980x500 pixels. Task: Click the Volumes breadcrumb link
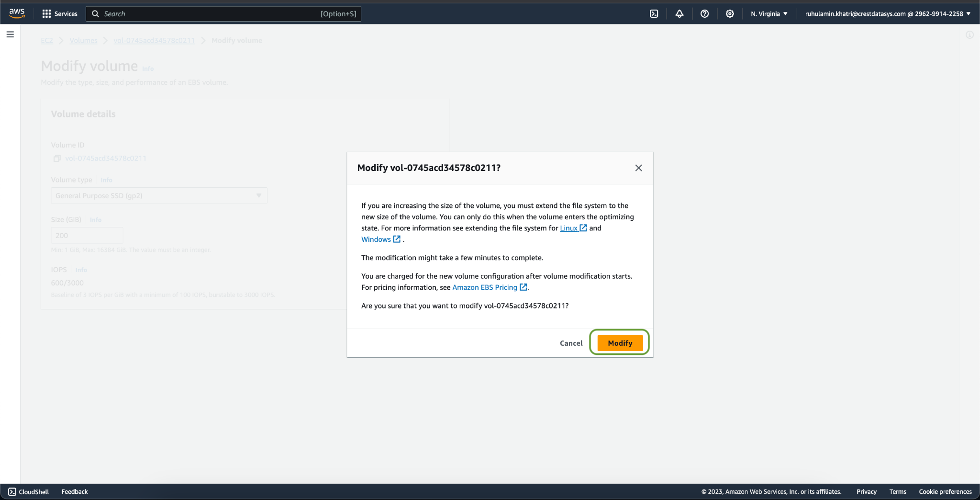[83, 41]
